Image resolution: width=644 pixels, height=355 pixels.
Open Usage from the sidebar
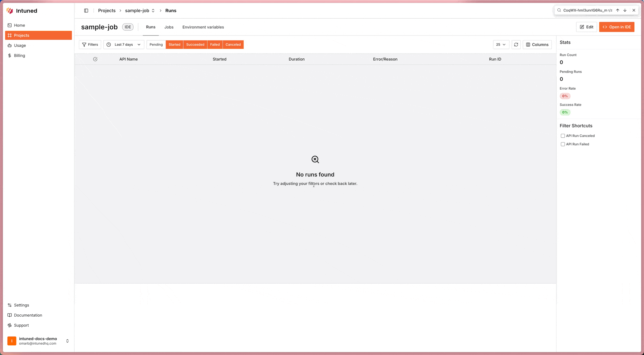tap(20, 45)
